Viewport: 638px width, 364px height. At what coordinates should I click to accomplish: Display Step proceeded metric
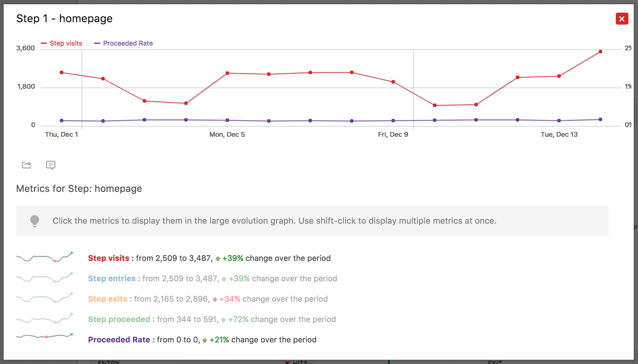[119, 319]
